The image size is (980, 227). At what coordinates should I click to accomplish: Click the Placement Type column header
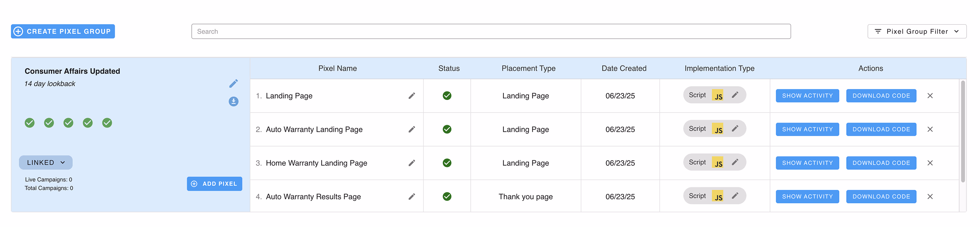[529, 69]
